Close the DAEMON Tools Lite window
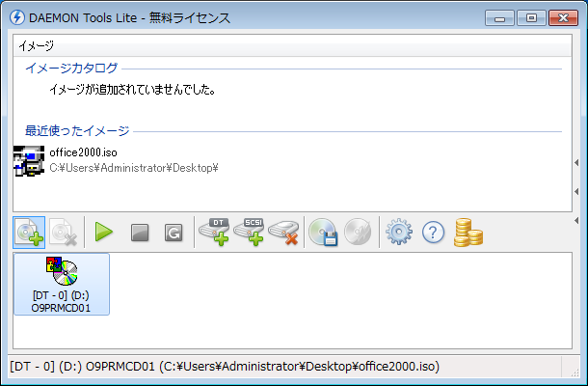 [x=563, y=17]
